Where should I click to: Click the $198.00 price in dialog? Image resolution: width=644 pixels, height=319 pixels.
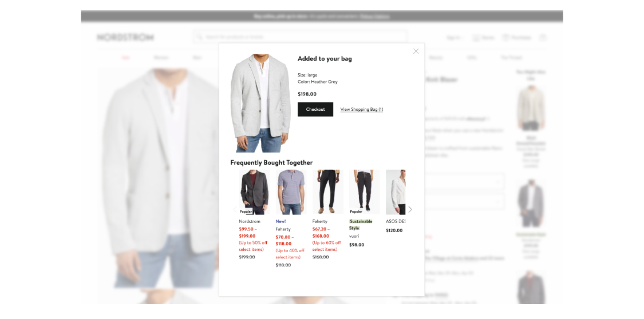[307, 94]
